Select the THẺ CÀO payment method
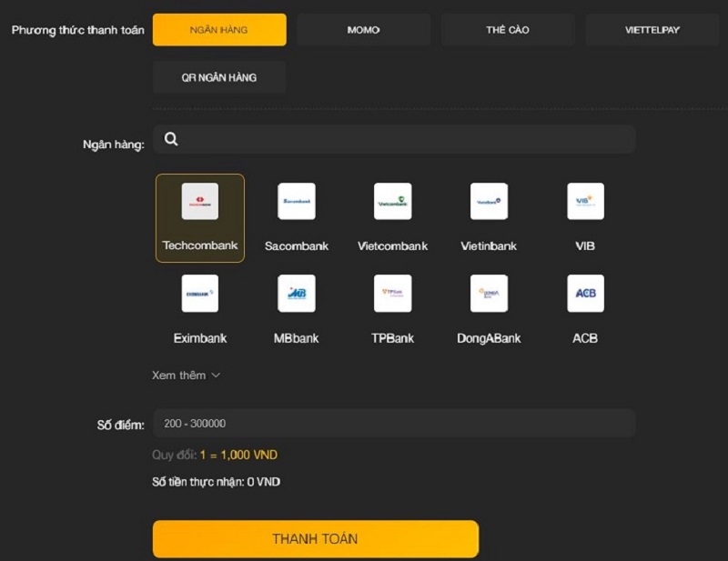This screenshot has height=561, width=728. tap(508, 30)
